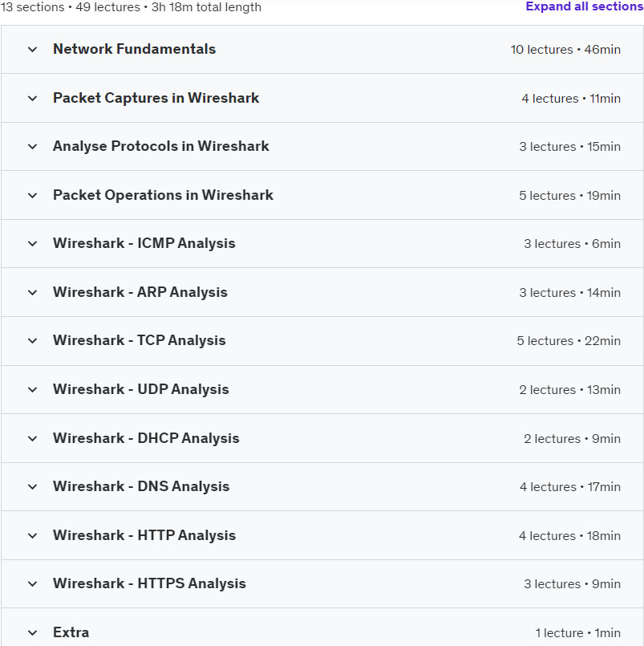Click the '3 lectures • 15min' text
This screenshot has width=644, height=646.
tap(569, 147)
